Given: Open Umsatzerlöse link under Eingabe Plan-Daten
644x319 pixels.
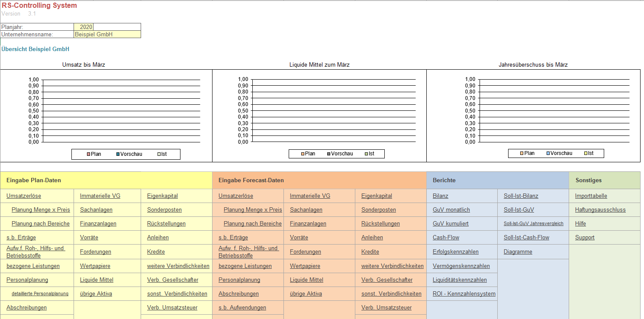Looking at the screenshot, I should (24, 196).
